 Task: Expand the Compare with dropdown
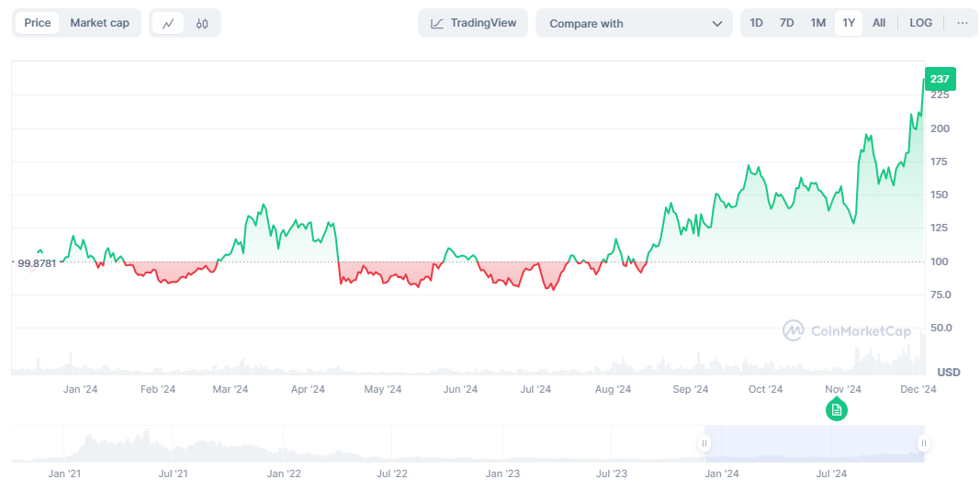pyautogui.click(x=634, y=23)
